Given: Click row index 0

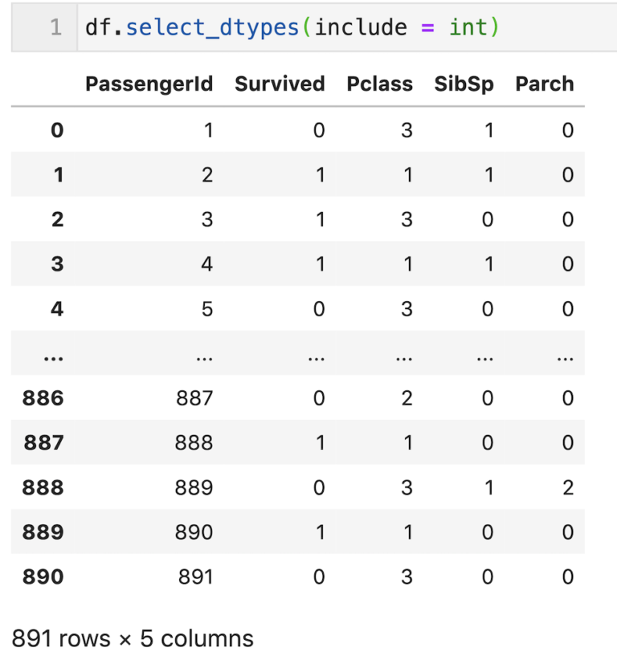Looking at the screenshot, I should (57, 130).
